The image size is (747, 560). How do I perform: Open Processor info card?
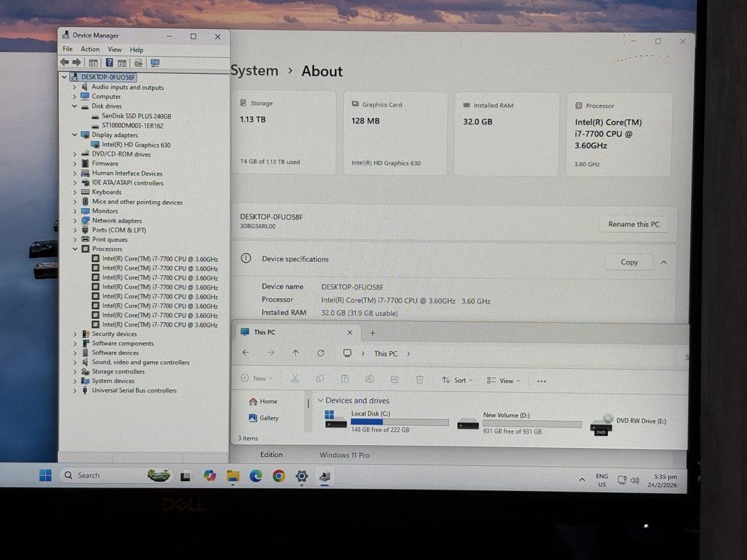coord(618,136)
